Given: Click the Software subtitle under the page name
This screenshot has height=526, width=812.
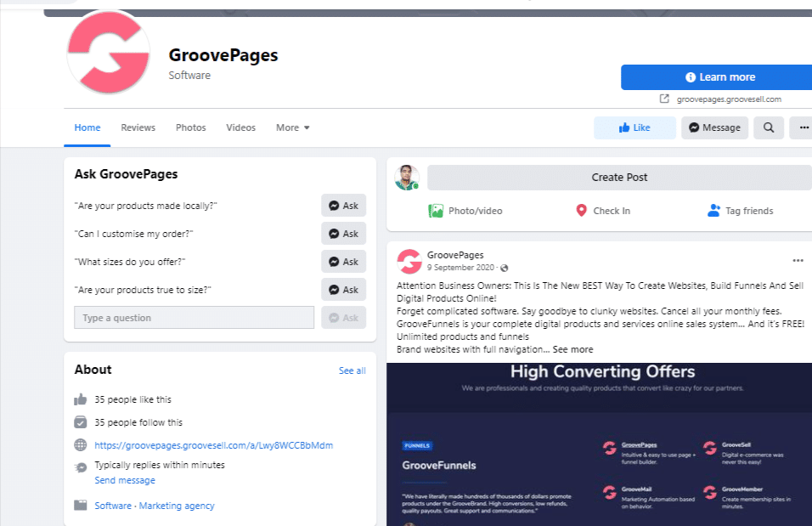Looking at the screenshot, I should point(189,75).
